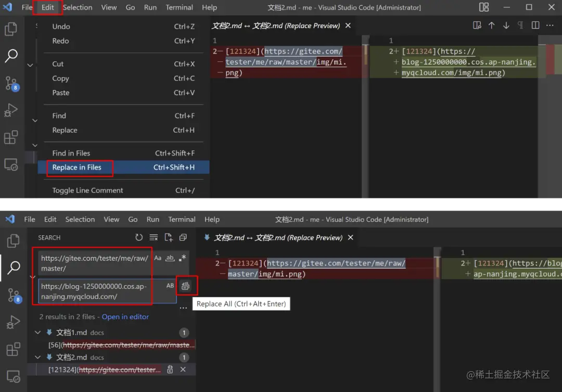Image resolution: width=562 pixels, height=392 pixels.
Task: Click the chevron beside the Cut menu row
Action: [x=31, y=65]
